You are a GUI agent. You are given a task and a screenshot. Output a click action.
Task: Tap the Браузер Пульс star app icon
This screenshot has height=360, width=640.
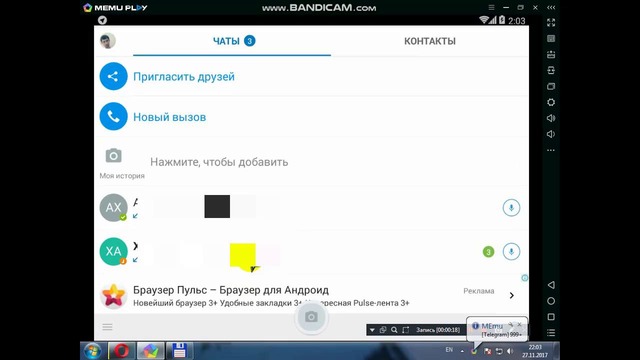[113, 296]
